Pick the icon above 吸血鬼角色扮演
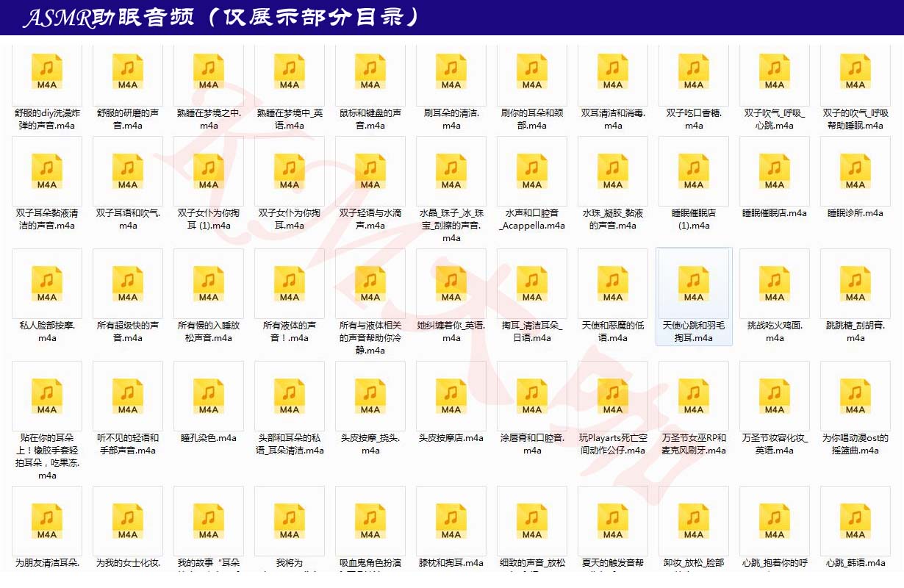 (x=370, y=522)
